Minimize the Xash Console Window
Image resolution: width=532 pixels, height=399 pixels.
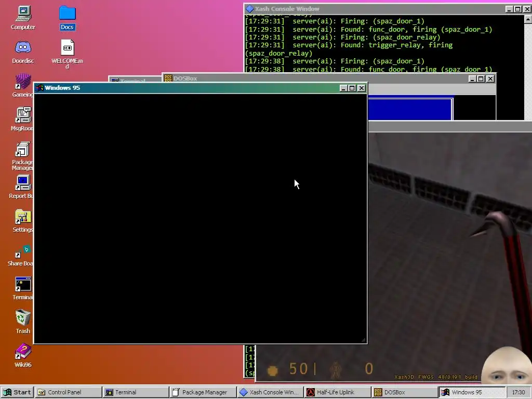tap(509, 9)
